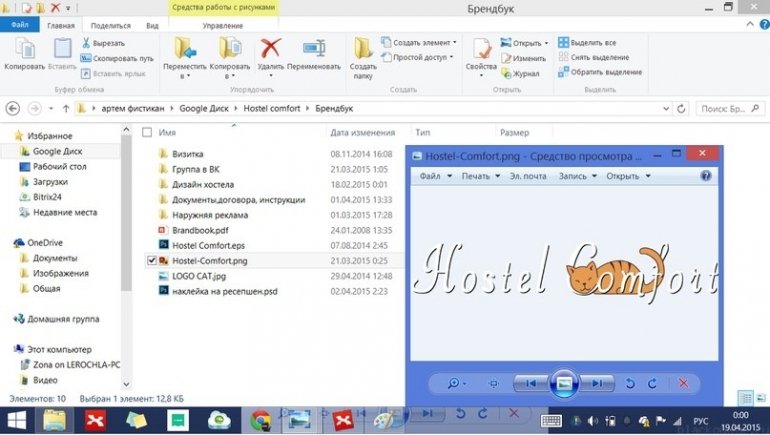The image size is (770, 435).
Task: Create a new folder with Создать папку
Action: [x=362, y=55]
